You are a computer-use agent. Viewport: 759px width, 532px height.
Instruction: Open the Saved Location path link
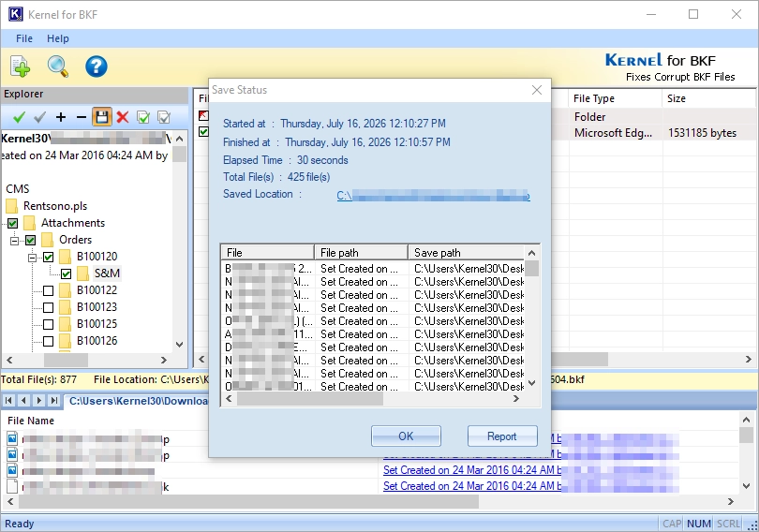click(x=433, y=196)
